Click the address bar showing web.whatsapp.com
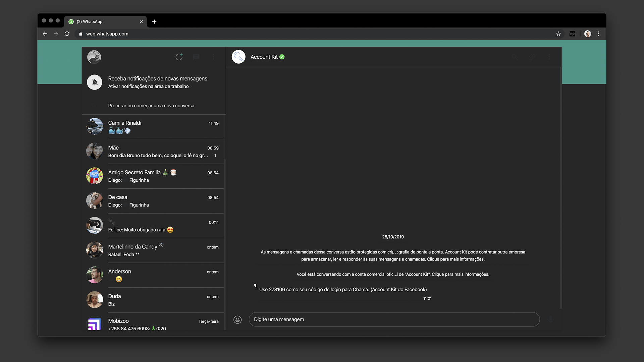Viewport: 644px width, 362px height. tap(315, 34)
